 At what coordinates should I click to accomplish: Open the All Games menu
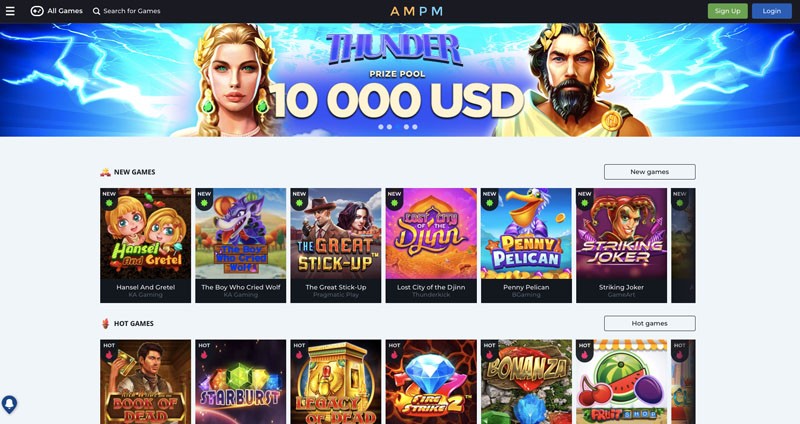(x=57, y=11)
